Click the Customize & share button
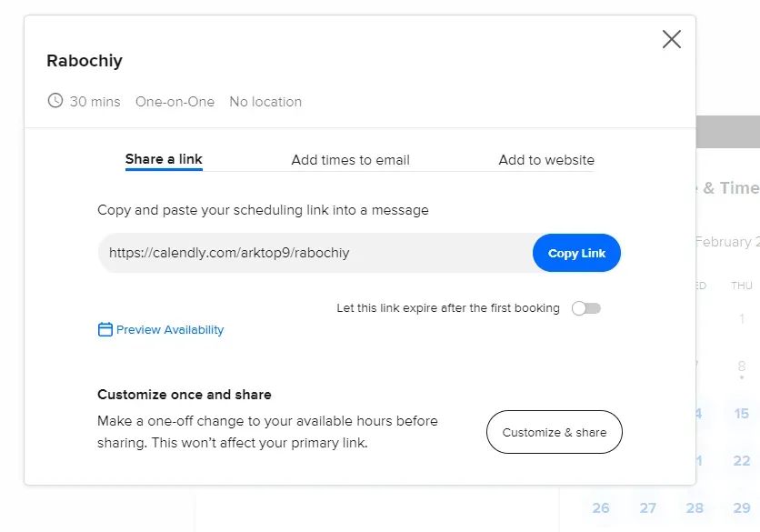 tap(554, 432)
